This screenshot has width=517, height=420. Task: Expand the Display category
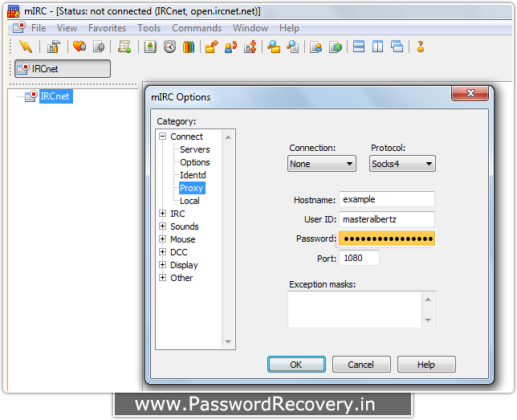tap(162, 264)
